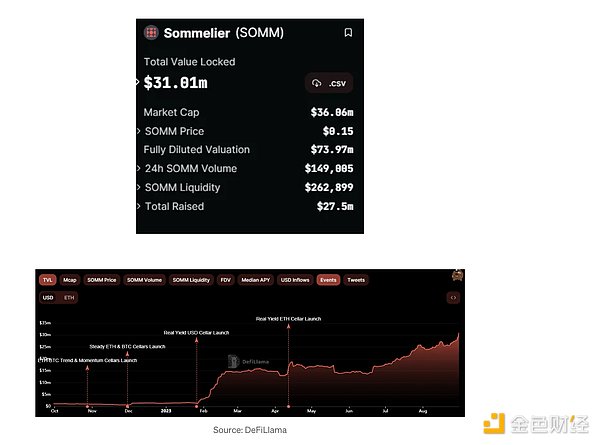Switch chart denomination to ETH
This screenshot has height=445, width=600.
(x=69, y=297)
